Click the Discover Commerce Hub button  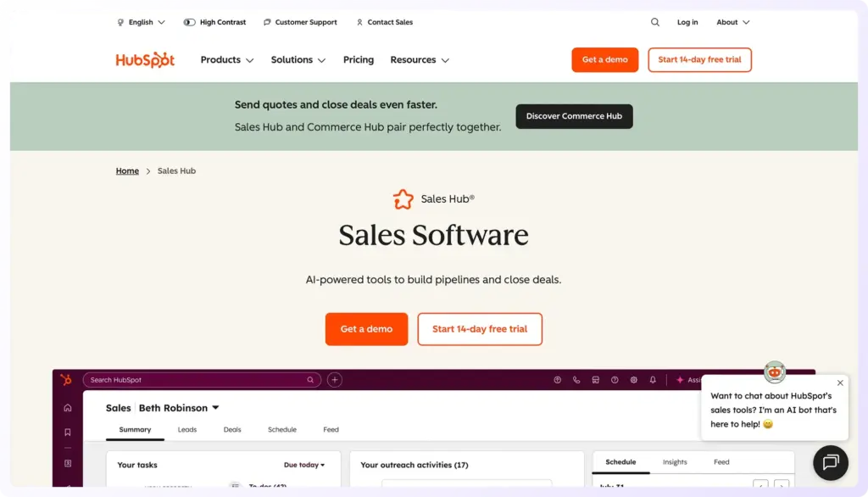click(x=574, y=116)
